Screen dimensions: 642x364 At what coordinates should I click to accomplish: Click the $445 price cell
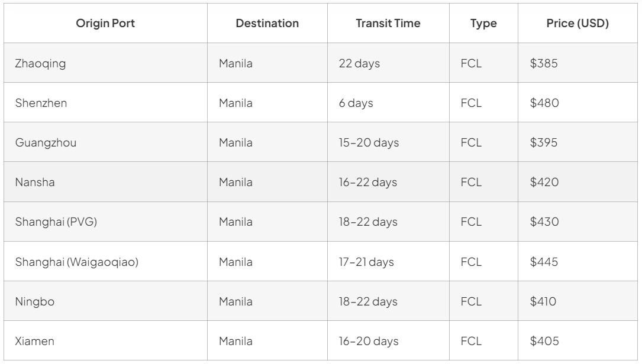pyautogui.click(x=544, y=262)
